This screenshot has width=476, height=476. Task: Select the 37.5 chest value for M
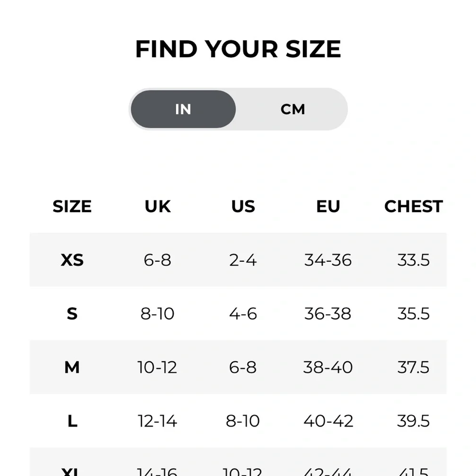[413, 367]
